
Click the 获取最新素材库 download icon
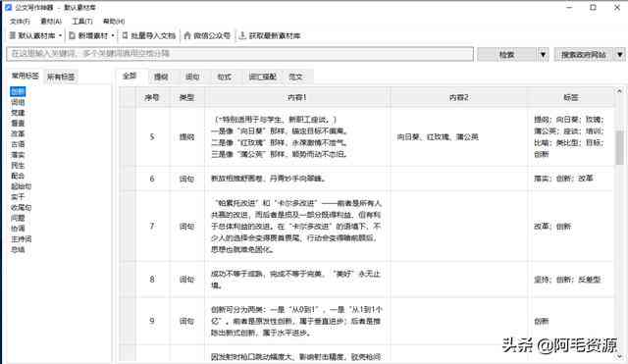click(x=242, y=35)
